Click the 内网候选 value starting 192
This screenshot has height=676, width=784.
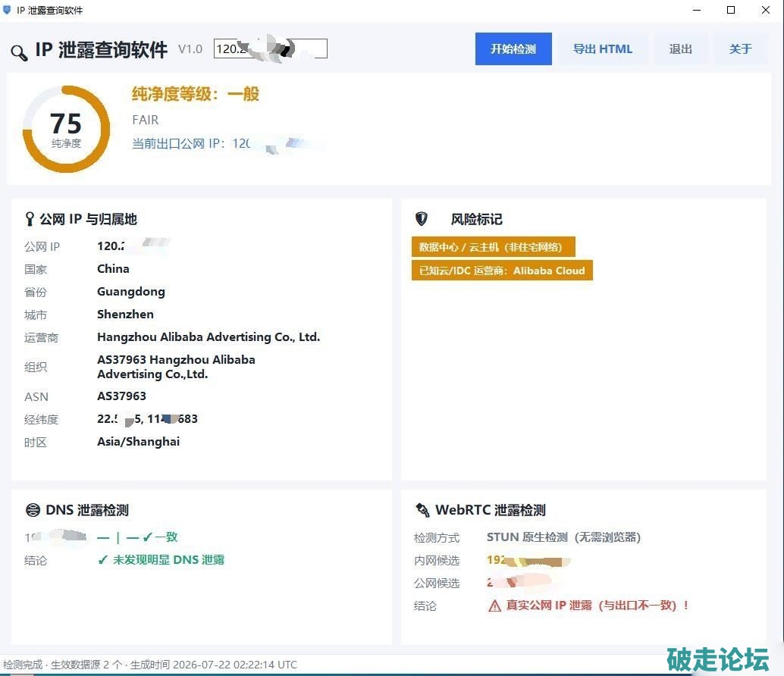point(528,561)
